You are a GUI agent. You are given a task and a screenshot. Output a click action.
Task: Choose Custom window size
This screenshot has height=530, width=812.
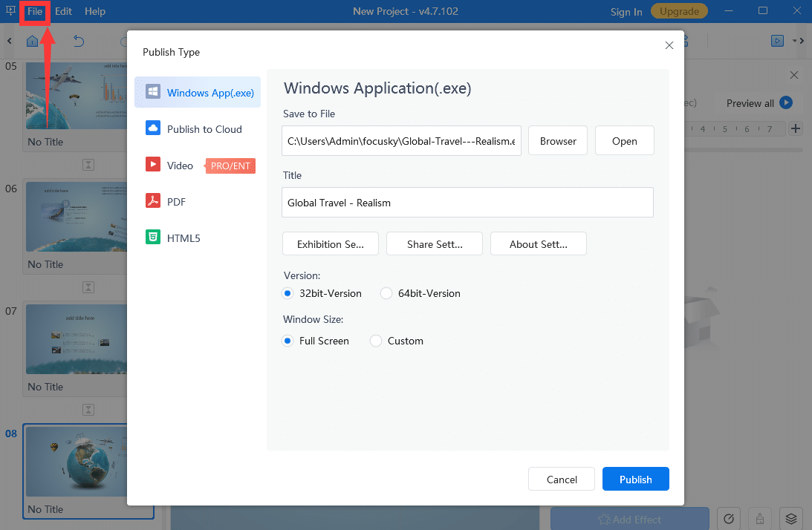(376, 341)
